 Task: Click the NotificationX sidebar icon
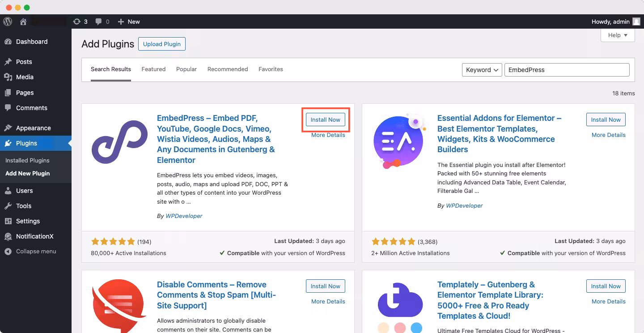click(8, 236)
